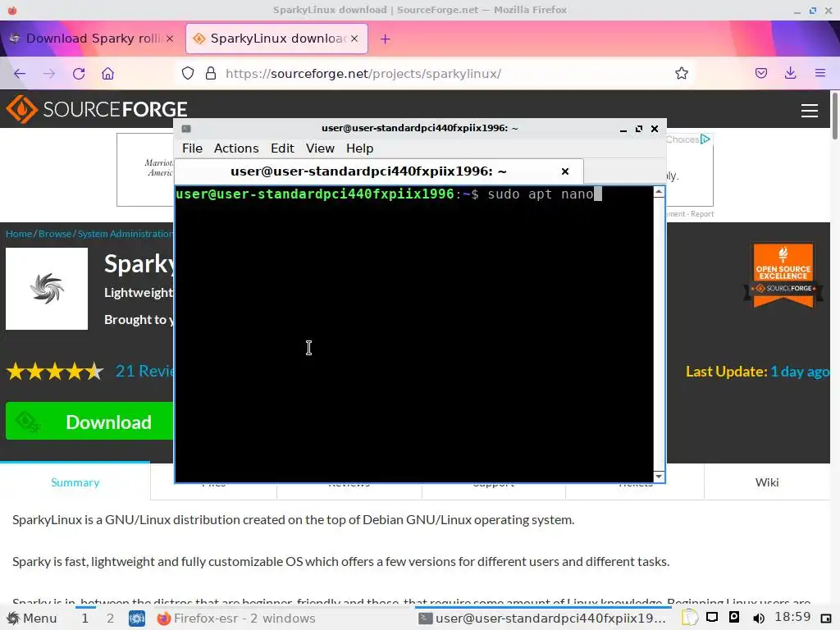
Task: Click the show desktop taskbar icon
Action: [x=137, y=619]
